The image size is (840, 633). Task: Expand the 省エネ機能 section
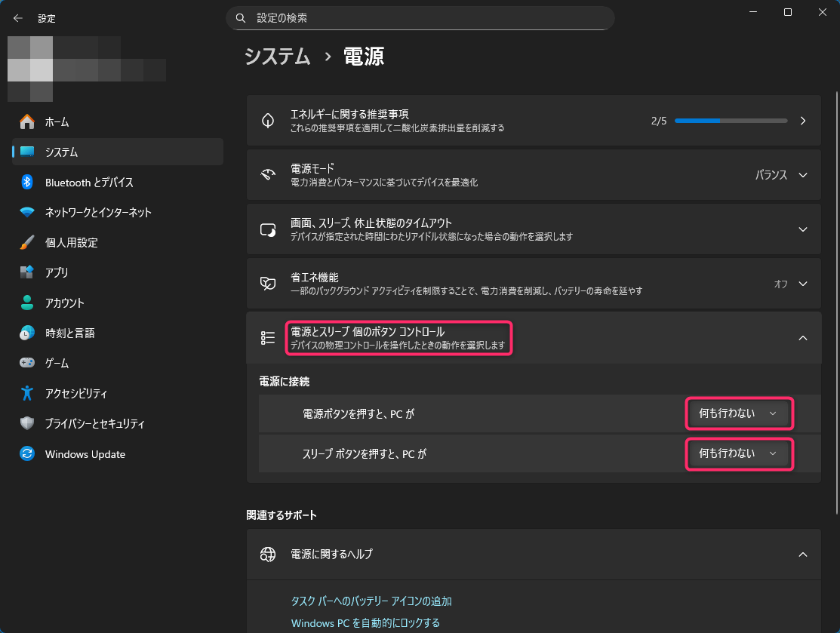(x=802, y=284)
